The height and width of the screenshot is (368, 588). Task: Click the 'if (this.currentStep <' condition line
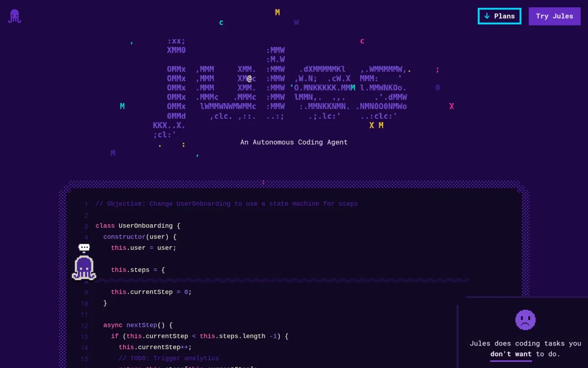click(x=200, y=336)
